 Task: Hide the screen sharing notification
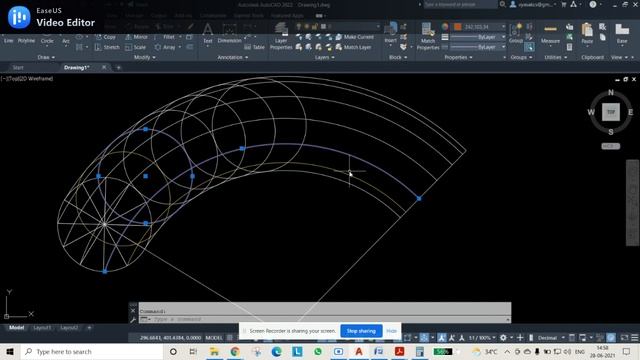391,331
